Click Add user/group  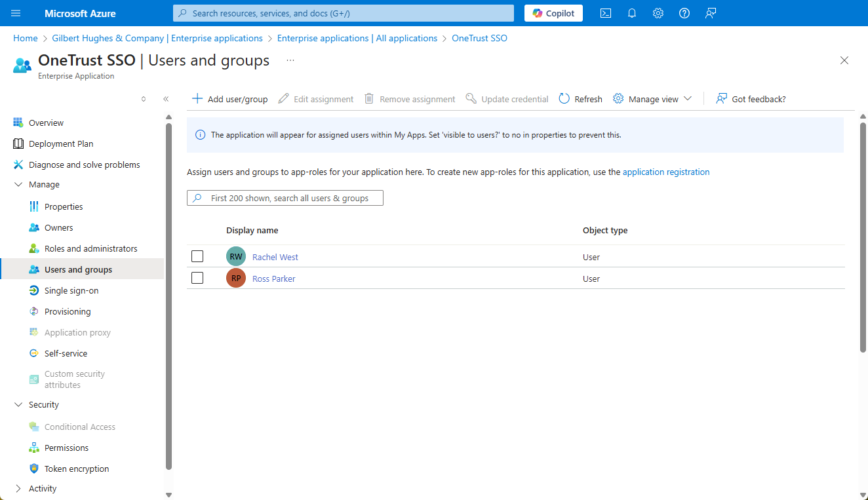229,98
